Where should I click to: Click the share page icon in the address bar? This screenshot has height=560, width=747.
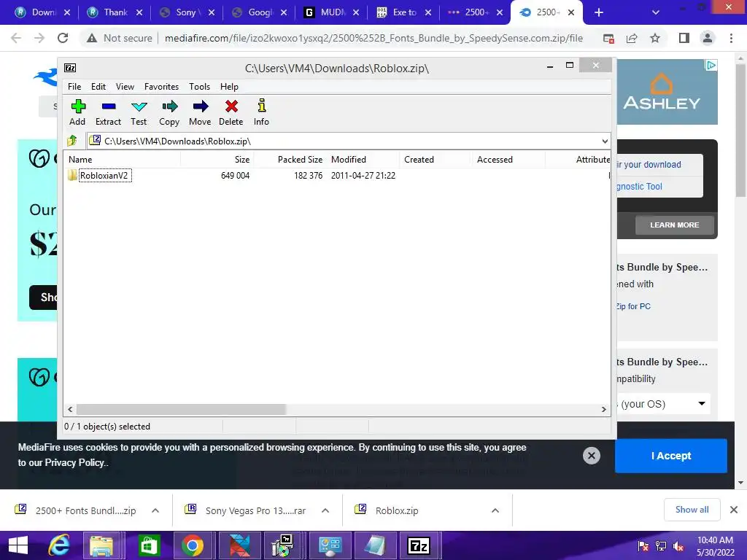(x=632, y=38)
